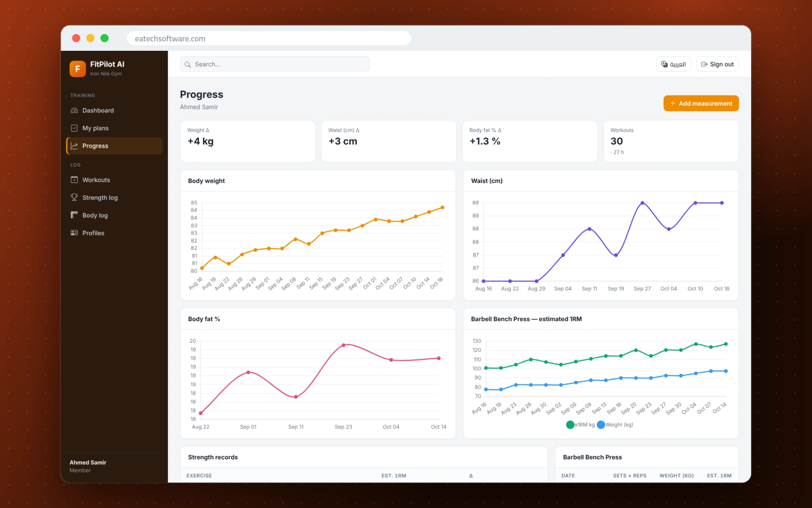812x508 pixels.
Task: Click the Workouts calendar icon
Action: [x=74, y=180]
